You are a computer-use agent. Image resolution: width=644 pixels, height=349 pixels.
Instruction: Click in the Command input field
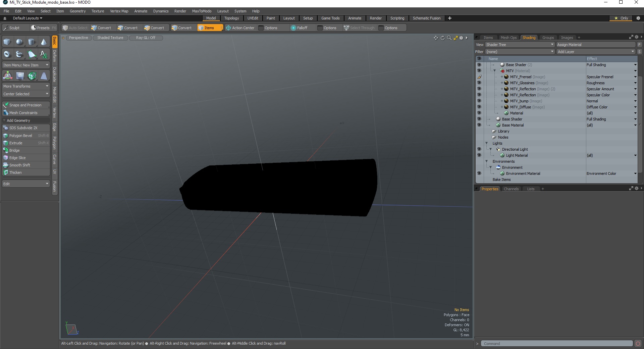(557, 344)
